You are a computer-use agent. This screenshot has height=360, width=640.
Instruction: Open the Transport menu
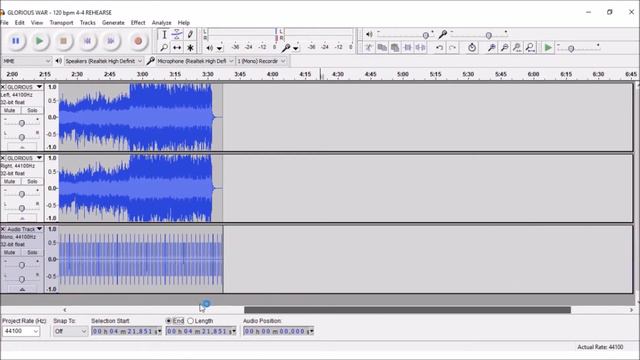point(61,22)
